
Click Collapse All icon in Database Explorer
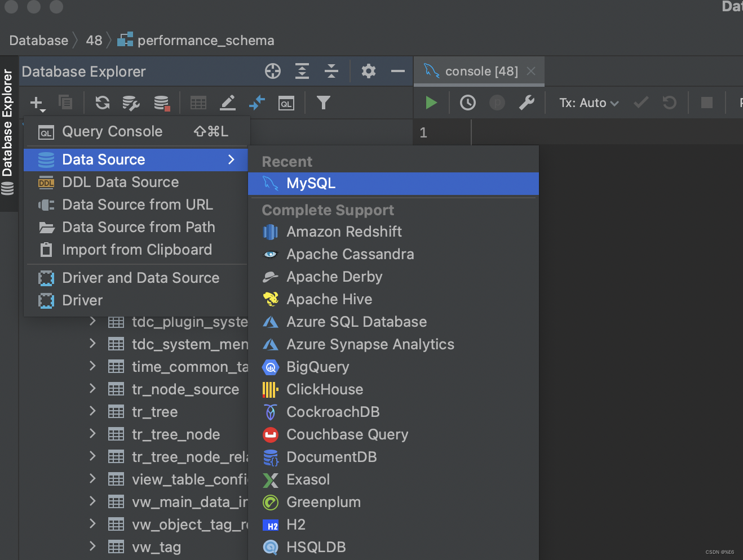point(331,71)
